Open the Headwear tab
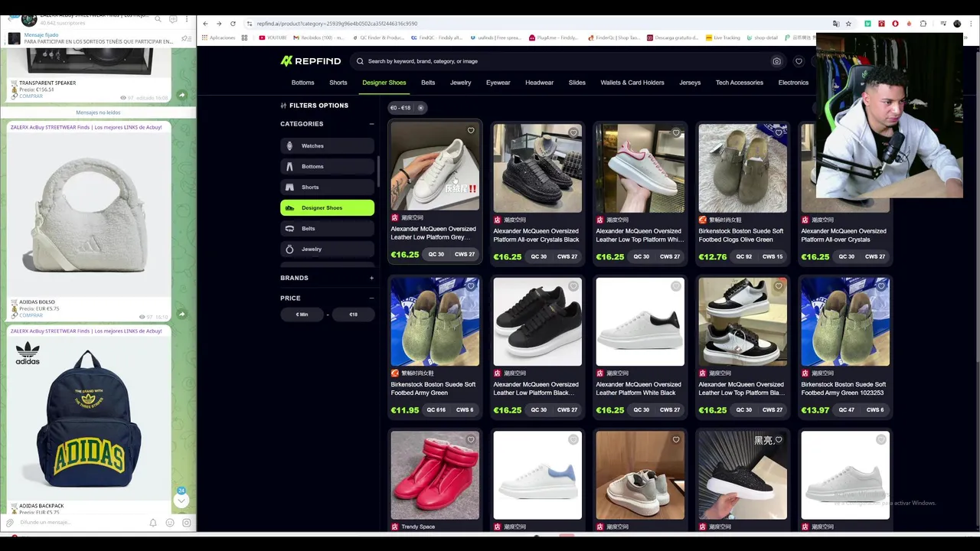 coord(539,83)
